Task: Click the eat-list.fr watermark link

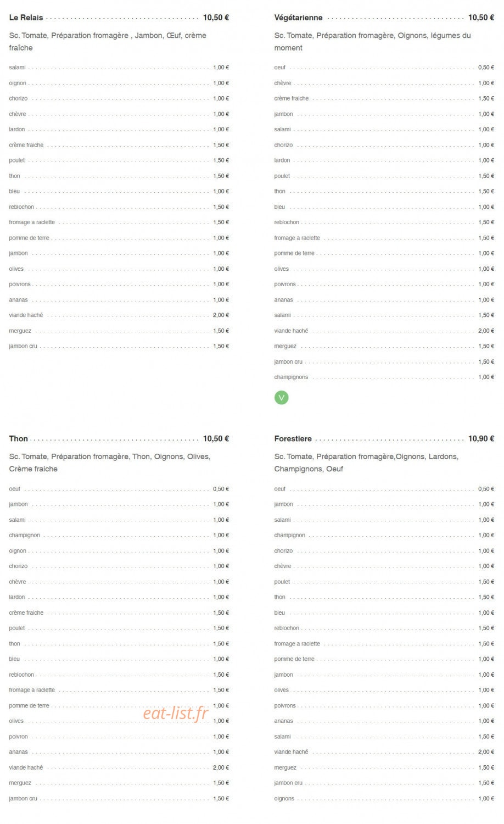Action: pos(176,713)
